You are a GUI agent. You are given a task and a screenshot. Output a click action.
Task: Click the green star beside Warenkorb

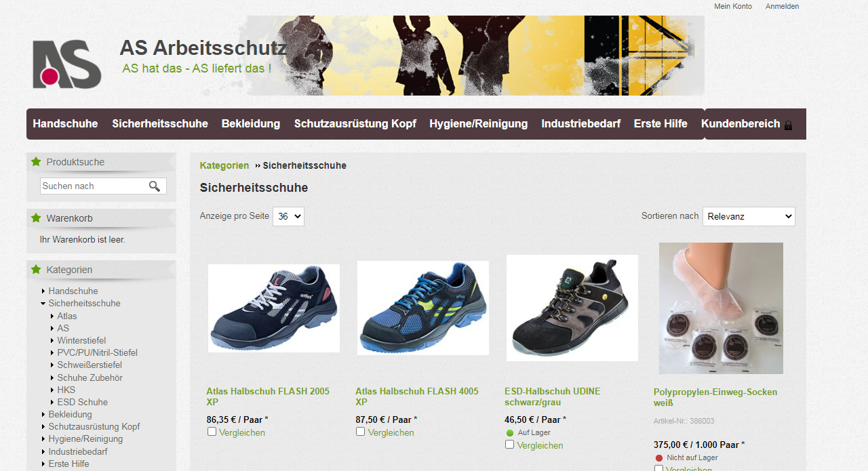point(36,218)
